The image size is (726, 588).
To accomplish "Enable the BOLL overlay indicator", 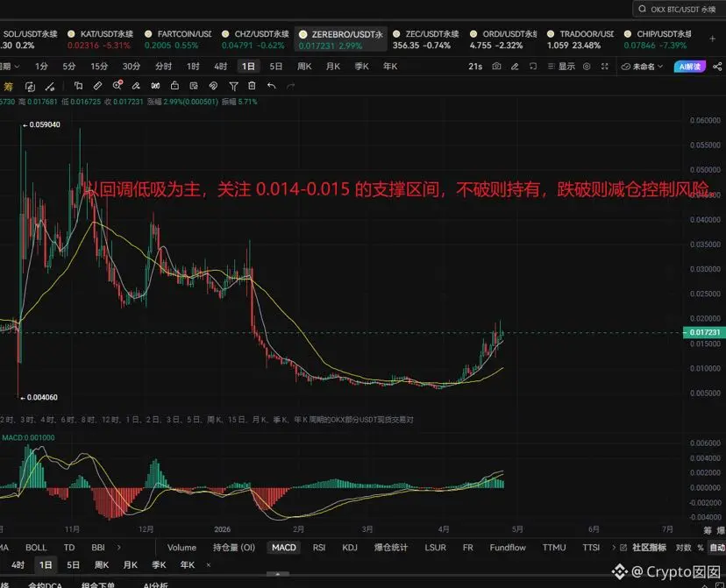I will coord(36,548).
